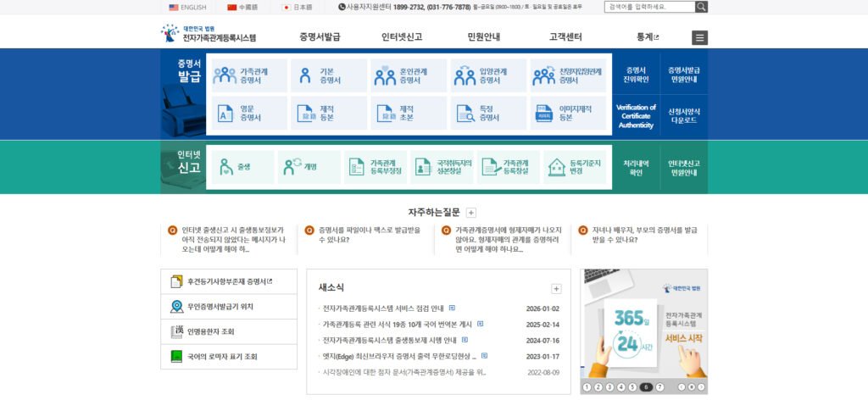Open the 제적 등본 icon tile

tap(329, 114)
